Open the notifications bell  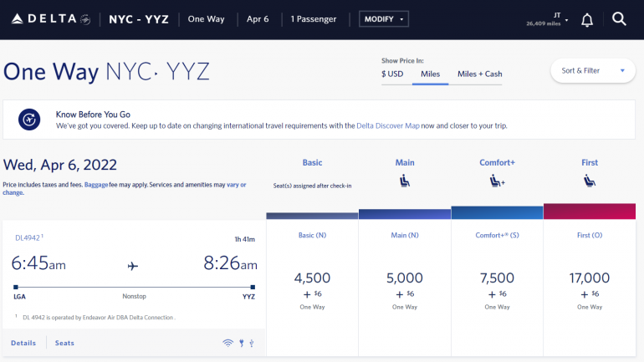pyautogui.click(x=587, y=19)
